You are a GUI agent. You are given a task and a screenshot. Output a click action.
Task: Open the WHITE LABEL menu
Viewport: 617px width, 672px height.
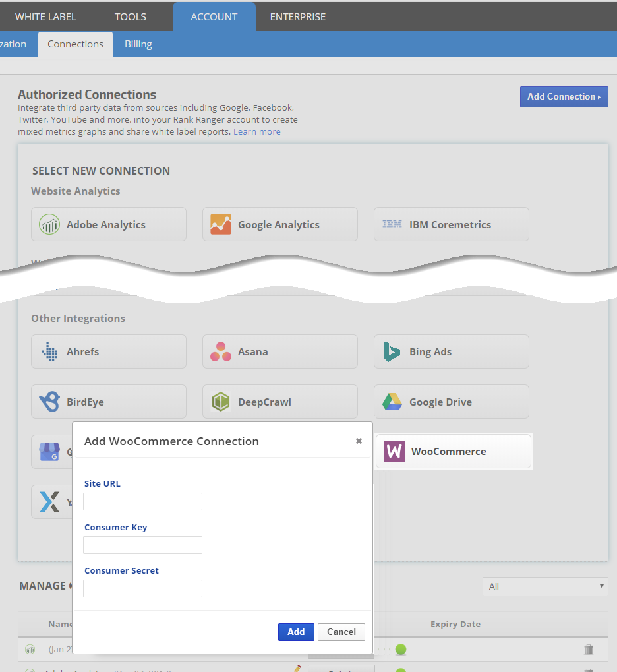tap(45, 16)
